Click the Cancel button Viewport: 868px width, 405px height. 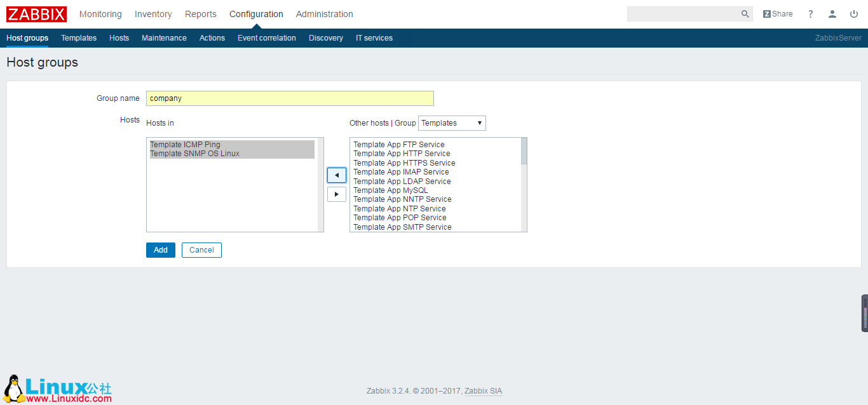click(201, 249)
